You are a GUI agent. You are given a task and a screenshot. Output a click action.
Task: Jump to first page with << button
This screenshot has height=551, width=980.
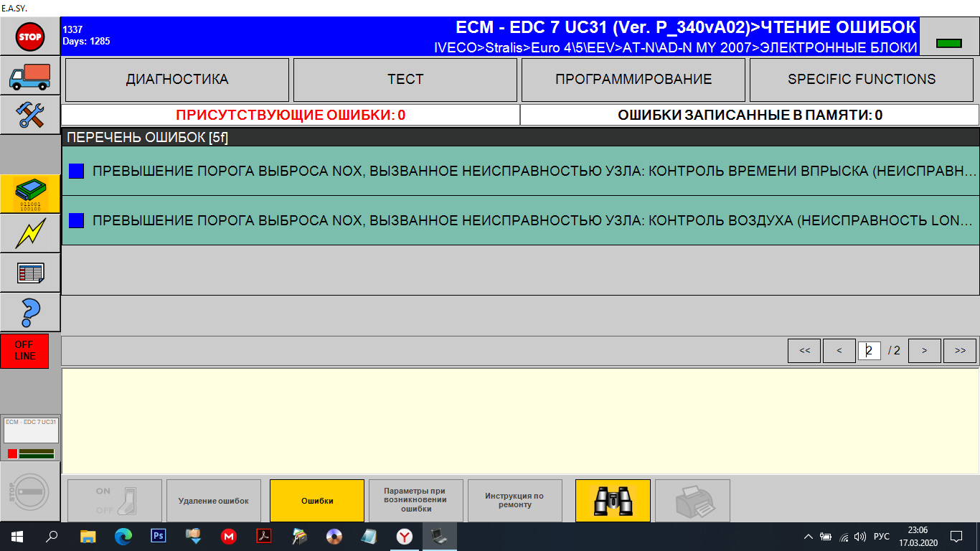(804, 351)
